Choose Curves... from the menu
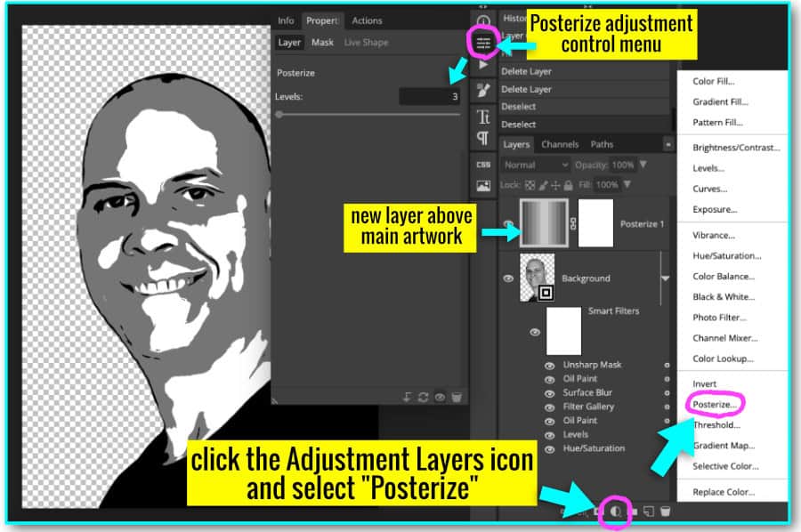This screenshot has width=801, height=532. (x=710, y=189)
